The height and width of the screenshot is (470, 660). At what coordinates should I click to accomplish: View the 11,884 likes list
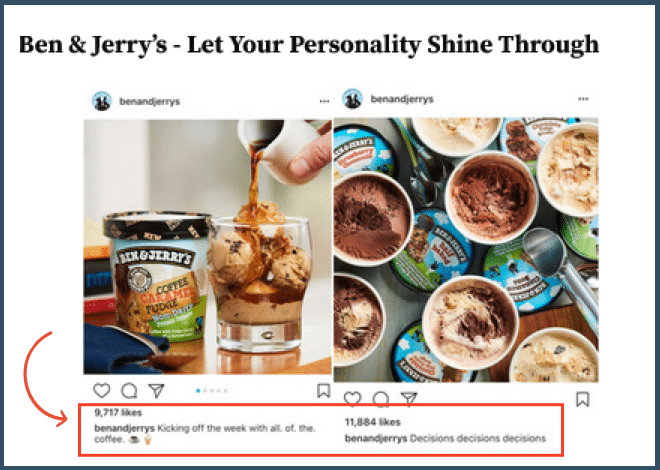373,422
